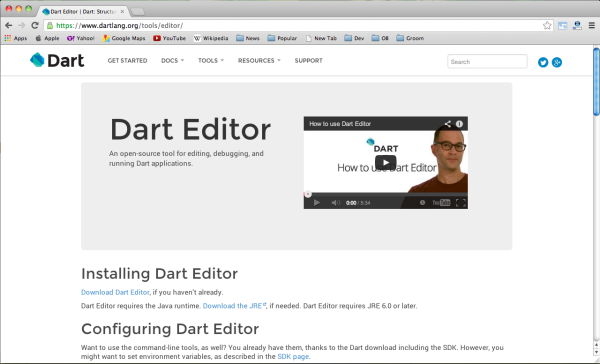Open the Yahoo! bookmark
Viewport: 600px width, 364px height.
pos(80,38)
